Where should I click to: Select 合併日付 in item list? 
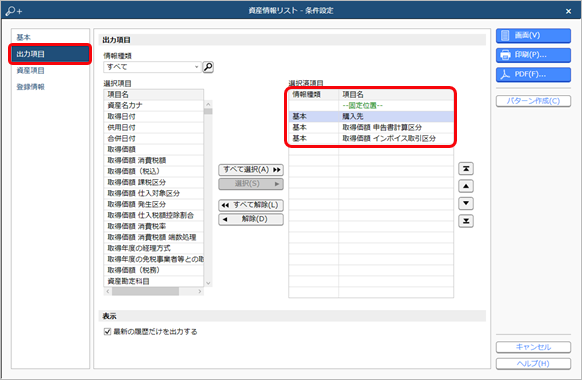(x=154, y=138)
